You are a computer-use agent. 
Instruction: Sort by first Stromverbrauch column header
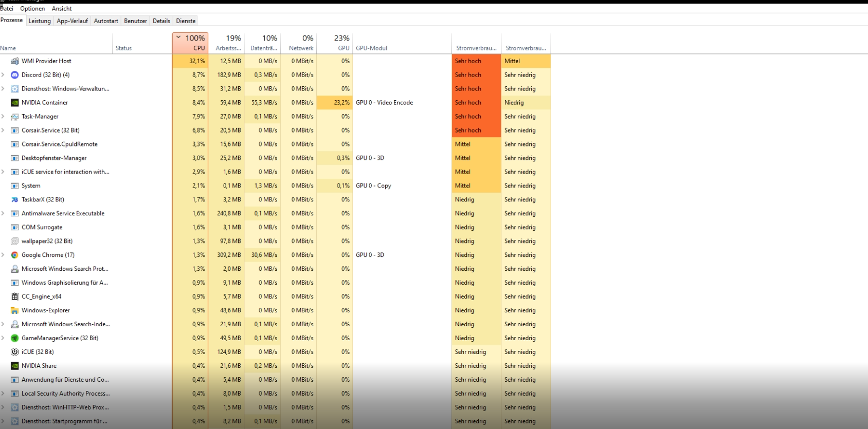[x=477, y=43]
